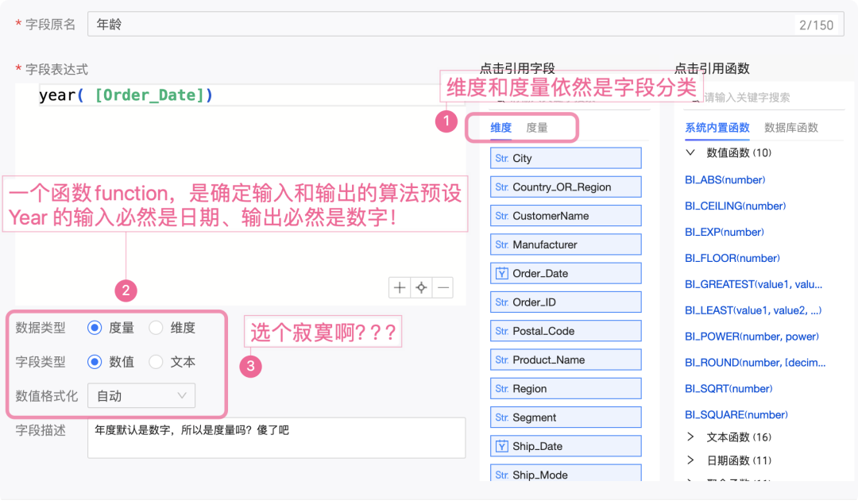Switch to the 度量 field tab
The image size is (858, 504).
tap(536, 128)
